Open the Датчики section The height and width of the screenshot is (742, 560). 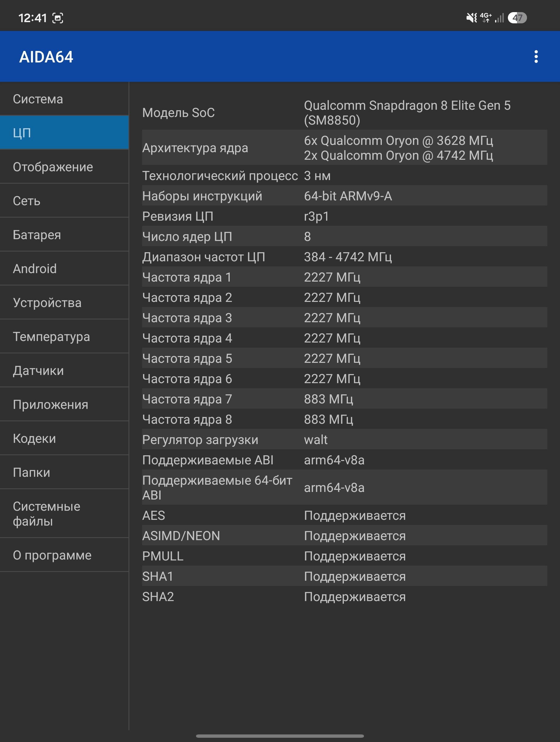click(64, 370)
